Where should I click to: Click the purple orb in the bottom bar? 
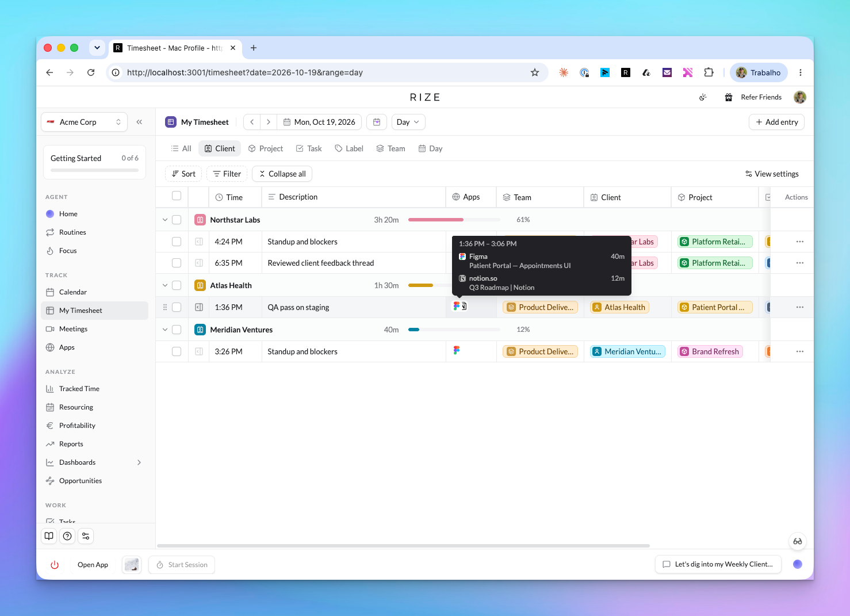798,564
